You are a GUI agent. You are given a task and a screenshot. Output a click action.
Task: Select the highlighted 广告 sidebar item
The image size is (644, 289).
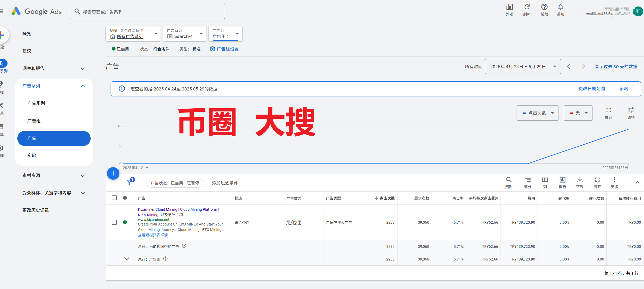[54, 138]
